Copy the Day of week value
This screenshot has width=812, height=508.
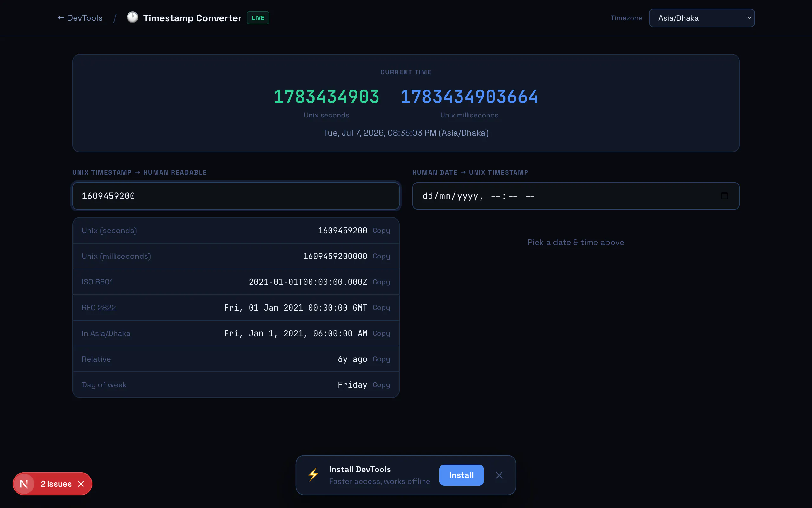[381, 385]
